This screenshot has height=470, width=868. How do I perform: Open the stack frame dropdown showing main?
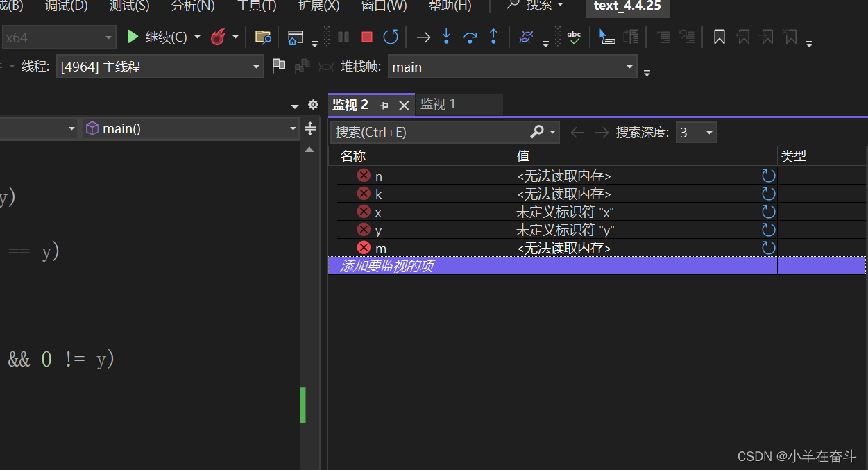pyautogui.click(x=512, y=67)
